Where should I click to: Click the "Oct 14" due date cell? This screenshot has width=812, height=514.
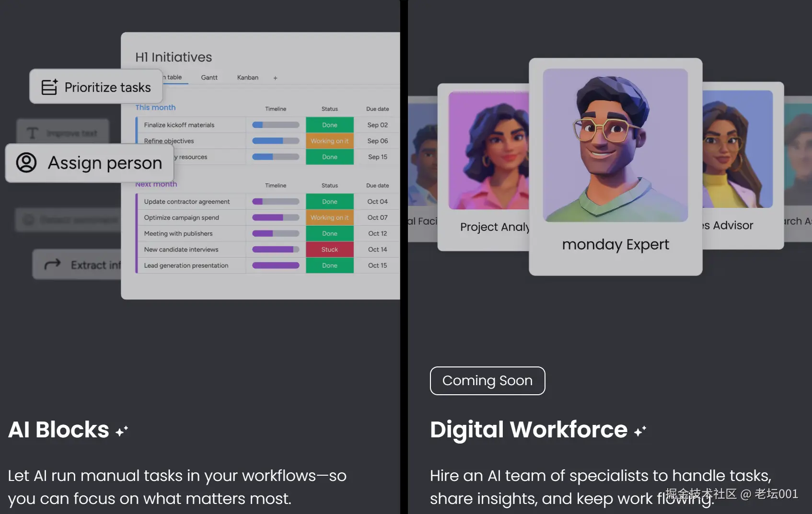(378, 250)
